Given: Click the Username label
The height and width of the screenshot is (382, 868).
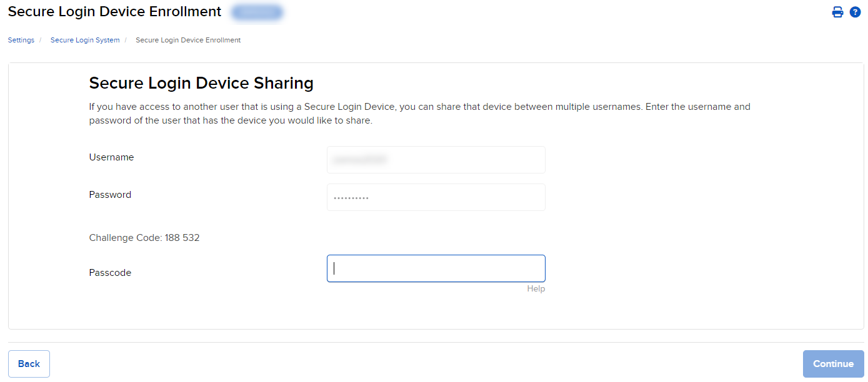Looking at the screenshot, I should pos(111,157).
